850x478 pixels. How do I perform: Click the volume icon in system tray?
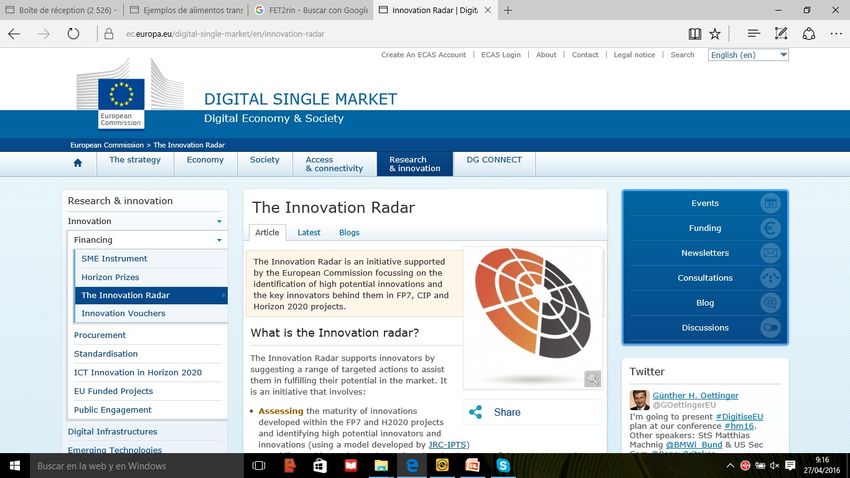coord(775,466)
